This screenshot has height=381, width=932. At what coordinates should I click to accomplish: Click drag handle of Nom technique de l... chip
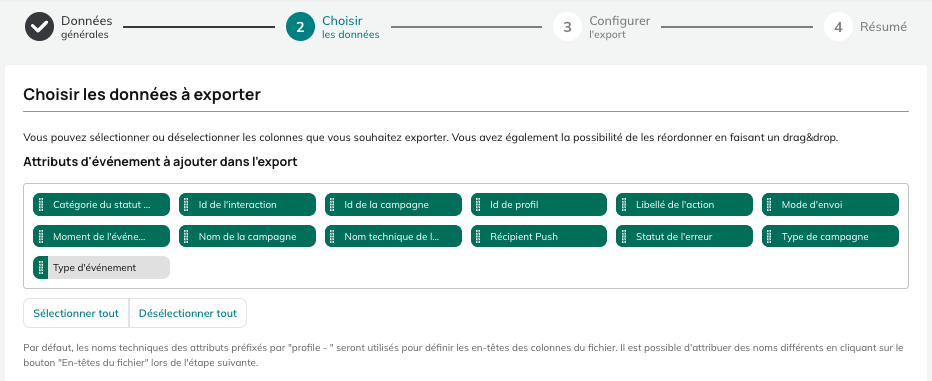coord(333,236)
